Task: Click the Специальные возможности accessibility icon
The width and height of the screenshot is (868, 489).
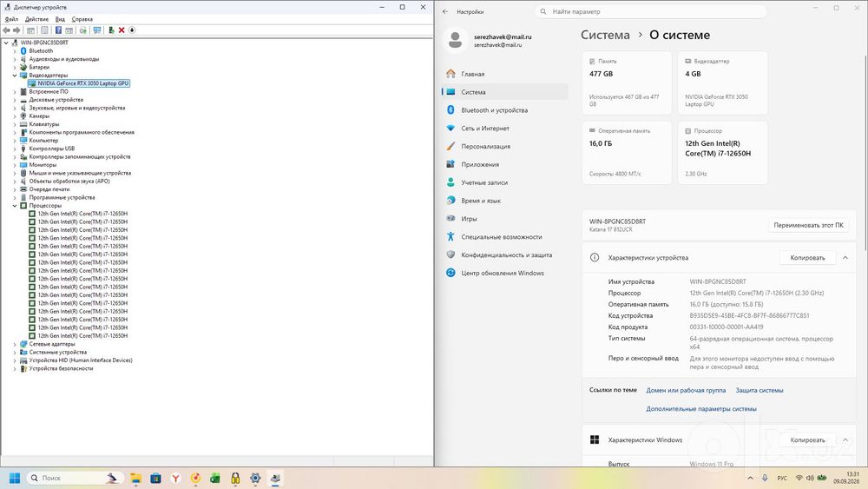Action: tap(450, 236)
